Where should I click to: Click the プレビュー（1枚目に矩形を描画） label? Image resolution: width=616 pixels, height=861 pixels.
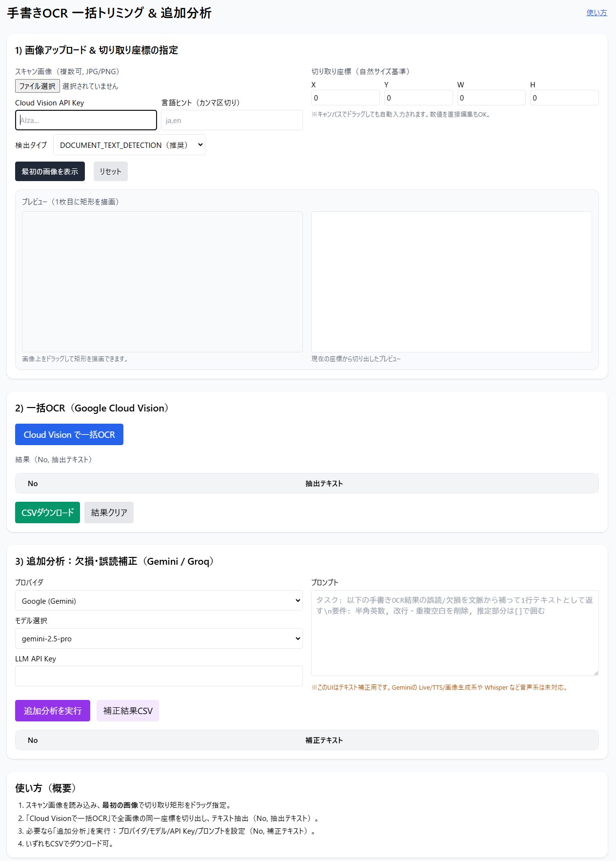click(71, 202)
